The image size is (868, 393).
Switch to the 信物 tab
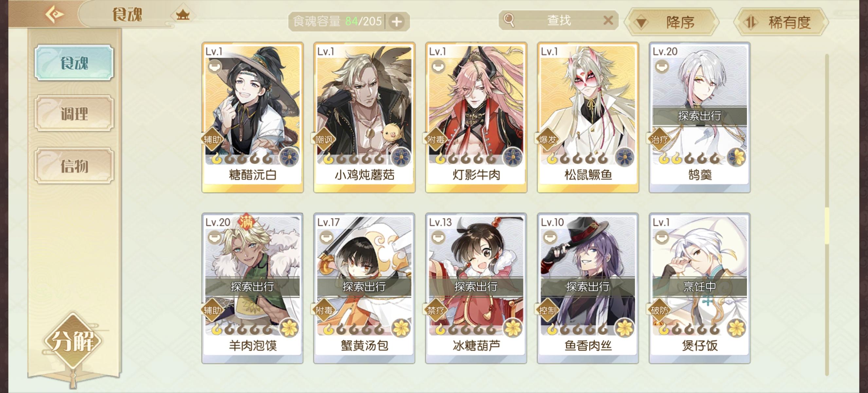tap(74, 166)
